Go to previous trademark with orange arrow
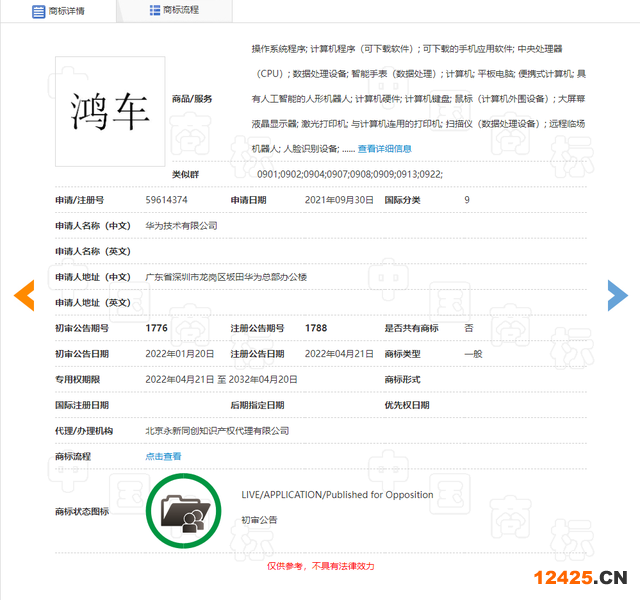The width and height of the screenshot is (640, 600). (x=24, y=296)
